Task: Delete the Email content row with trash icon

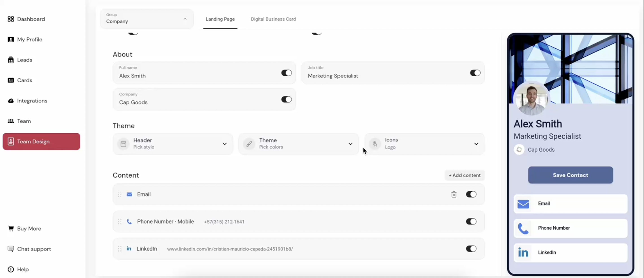Action: [454, 195]
